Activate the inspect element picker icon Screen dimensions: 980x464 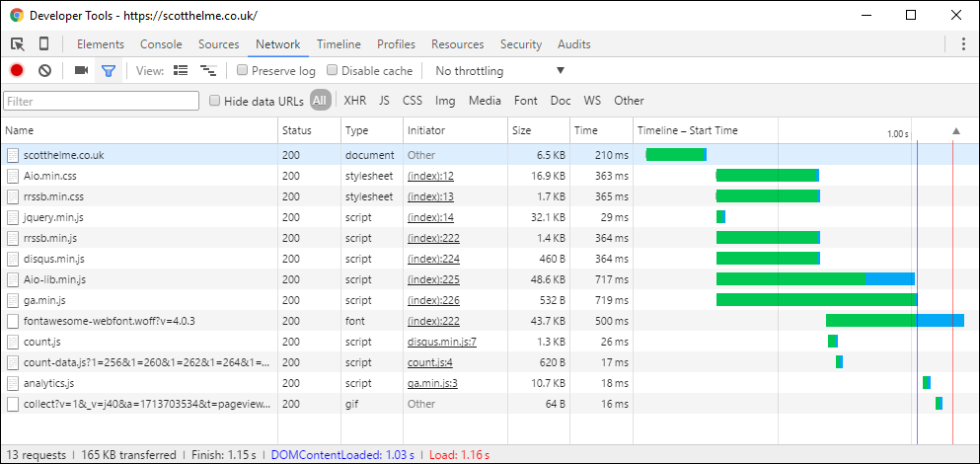pos(18,44)
